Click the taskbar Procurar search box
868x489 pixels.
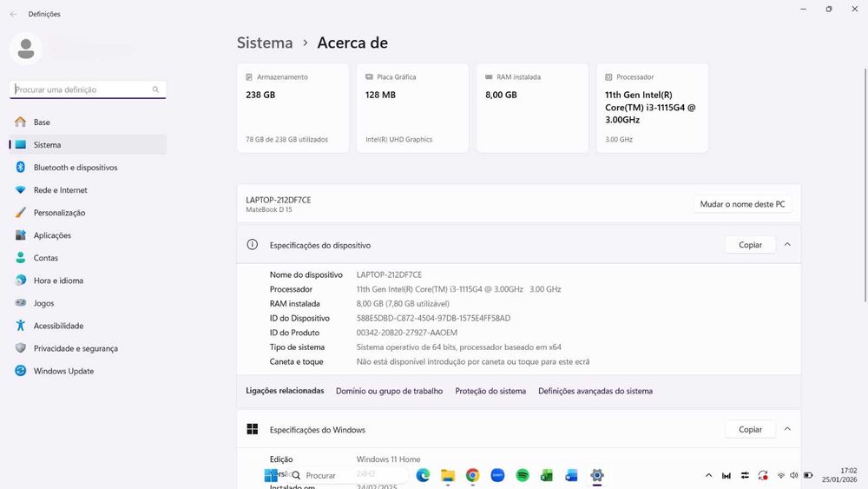348,475
